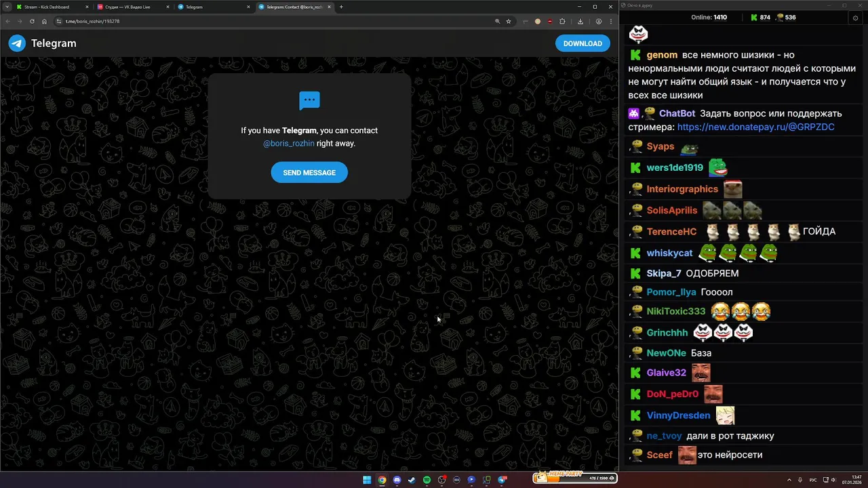Click username SolisAprilis in chat
The height and width of the screenshot is (488, 868).
(672, 210)
